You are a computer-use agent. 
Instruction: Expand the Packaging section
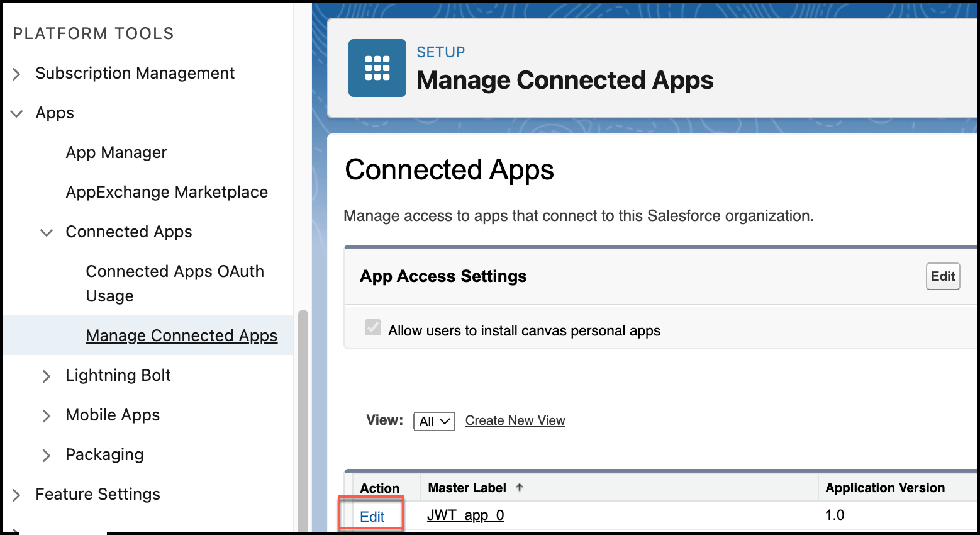pos(47,456)
